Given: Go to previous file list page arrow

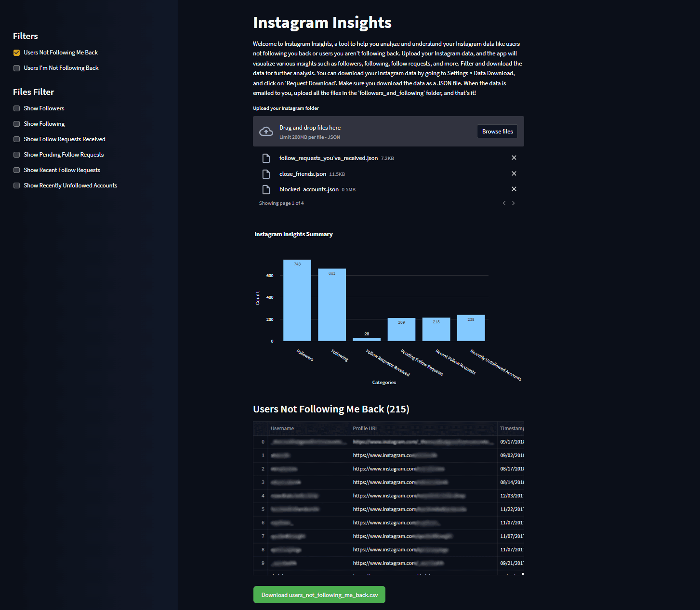Looking at the screenshot, I should click(504, 203).
